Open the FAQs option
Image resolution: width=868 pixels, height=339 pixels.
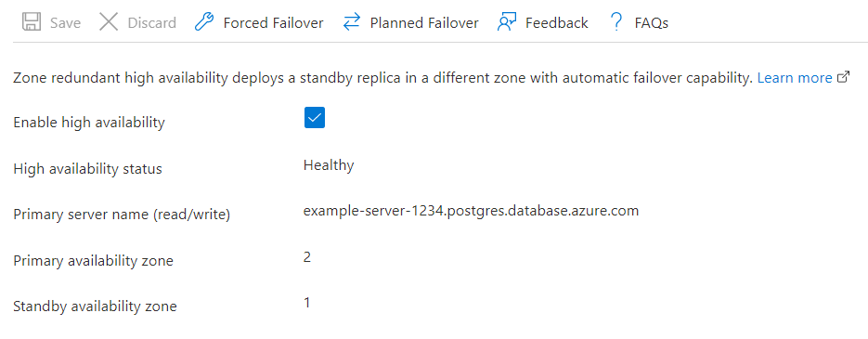click(652, 22)
